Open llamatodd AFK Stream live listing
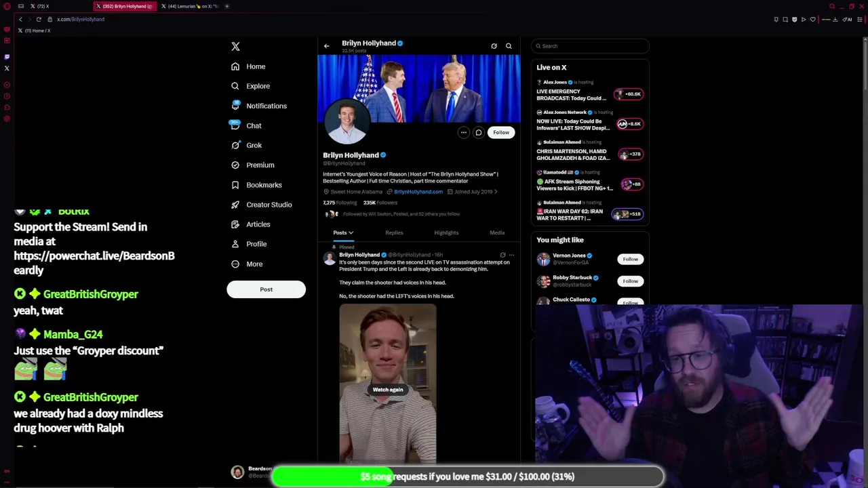 coord(590,181)
